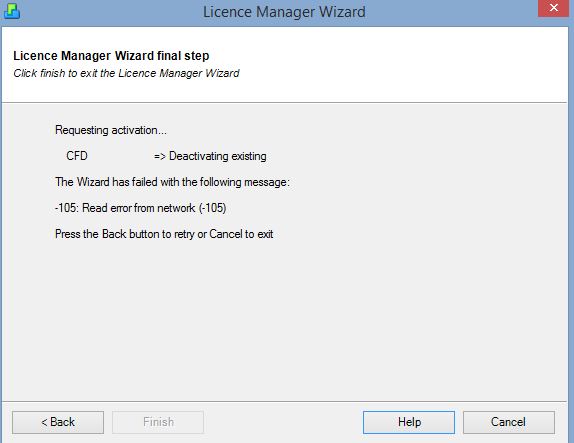Click blank white header area right of heading
Image resolution: width=574 pixels, height=443 pixels.
403,62
